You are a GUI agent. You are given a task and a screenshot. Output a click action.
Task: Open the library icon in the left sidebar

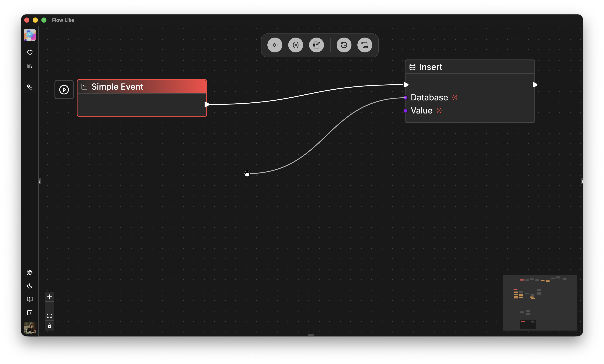point(30,66)
